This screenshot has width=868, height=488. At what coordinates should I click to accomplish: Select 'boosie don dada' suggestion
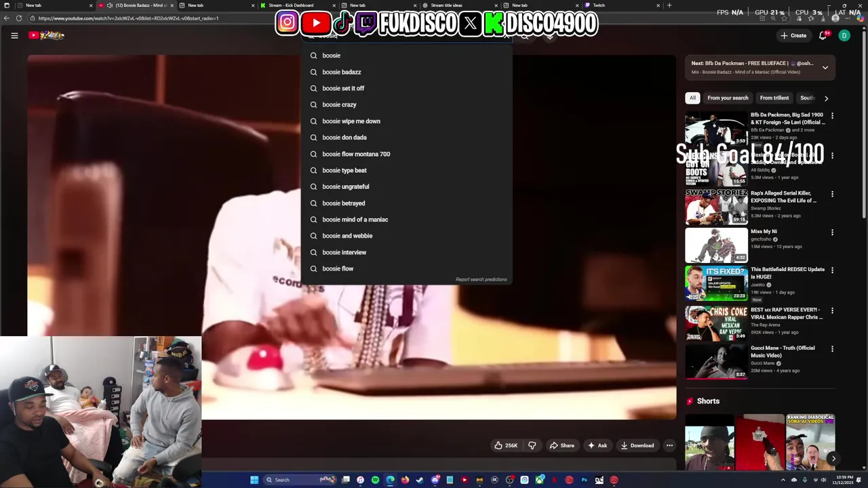407,138
